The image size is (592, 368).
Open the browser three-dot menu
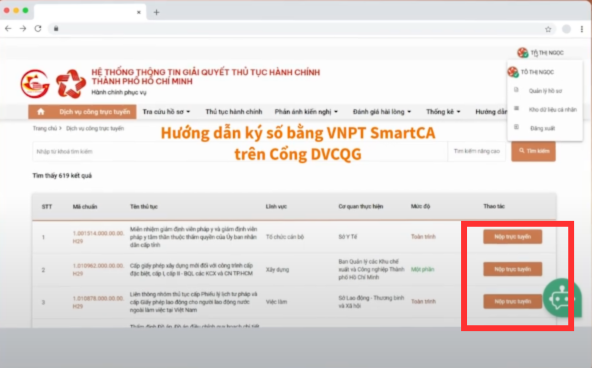pos(582,29)
